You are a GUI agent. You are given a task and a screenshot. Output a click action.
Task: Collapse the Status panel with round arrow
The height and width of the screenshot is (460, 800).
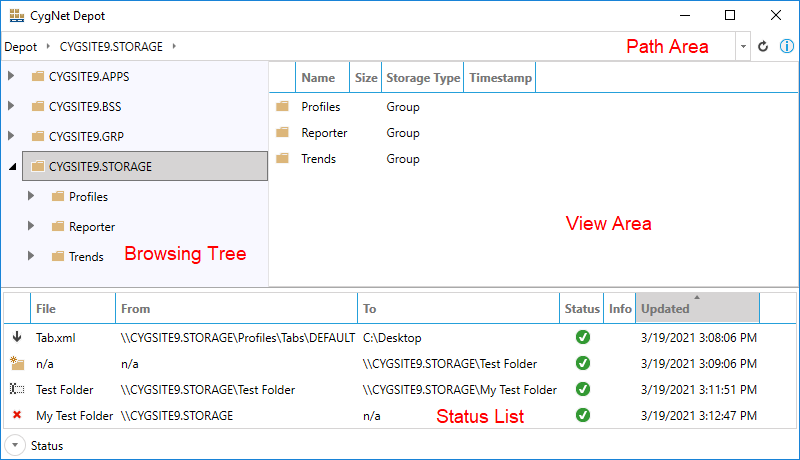click(15, 445)
